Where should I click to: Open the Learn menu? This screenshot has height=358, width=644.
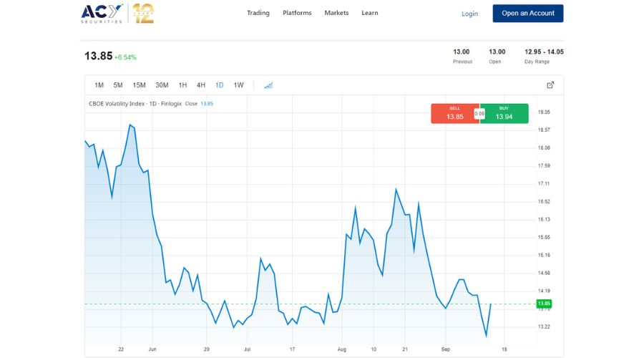pyautogui.click(x=370, y=13)
